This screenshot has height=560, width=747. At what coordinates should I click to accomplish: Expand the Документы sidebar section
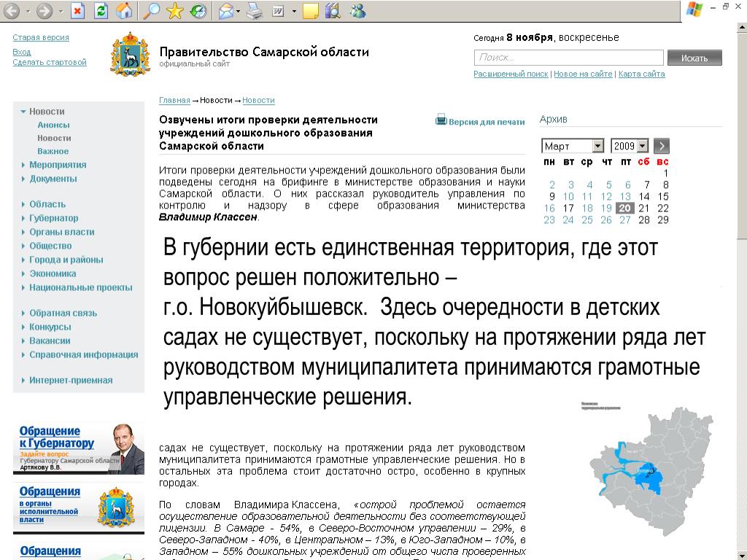pos(23,179)
